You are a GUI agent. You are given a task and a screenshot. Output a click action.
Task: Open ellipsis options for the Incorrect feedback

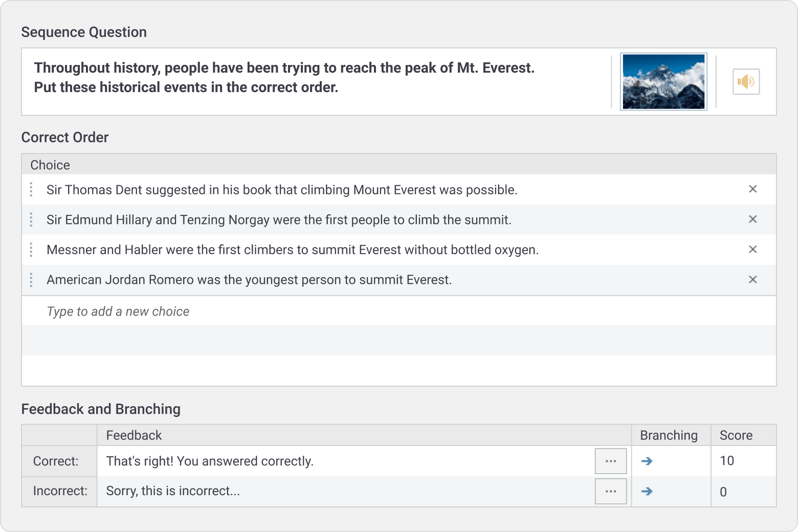point(611,491)
